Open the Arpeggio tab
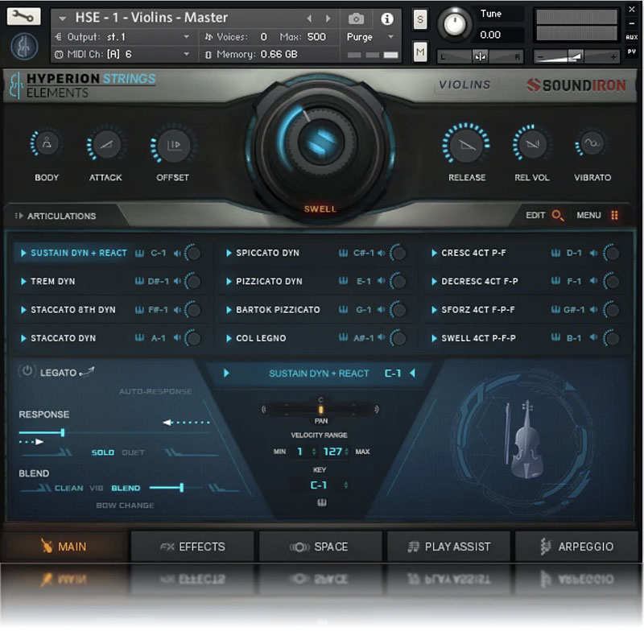This screenshot has width=644, height=644. [x=577, y=547]
